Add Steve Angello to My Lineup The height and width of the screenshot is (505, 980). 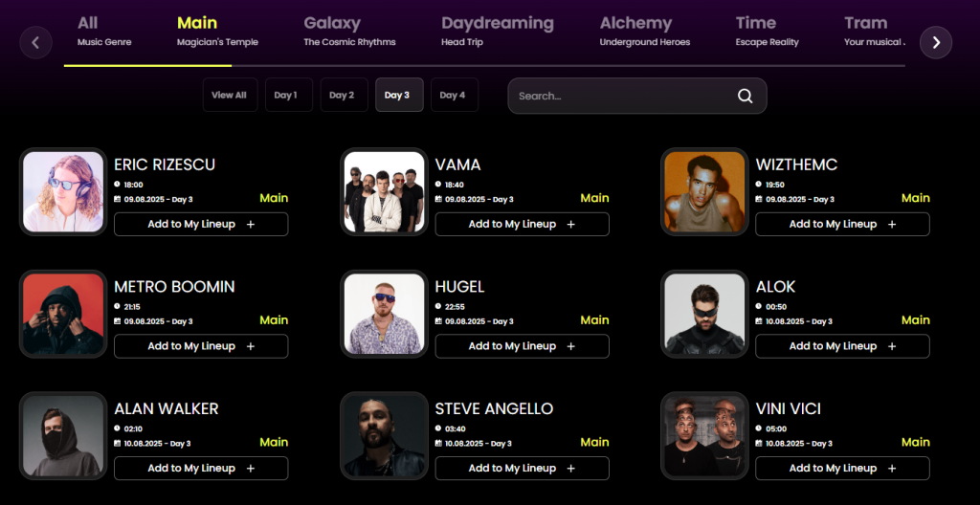(x=522, y=468)
